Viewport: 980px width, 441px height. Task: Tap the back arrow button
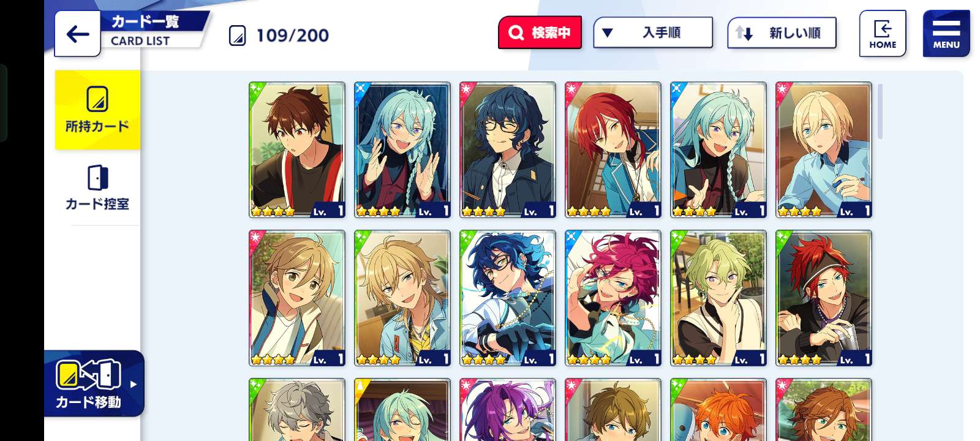coord(77,34)
